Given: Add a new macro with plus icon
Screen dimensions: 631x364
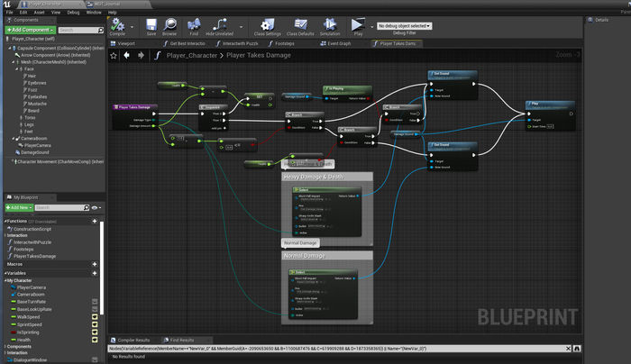Looking at the screenshot, I should [95, 264].
